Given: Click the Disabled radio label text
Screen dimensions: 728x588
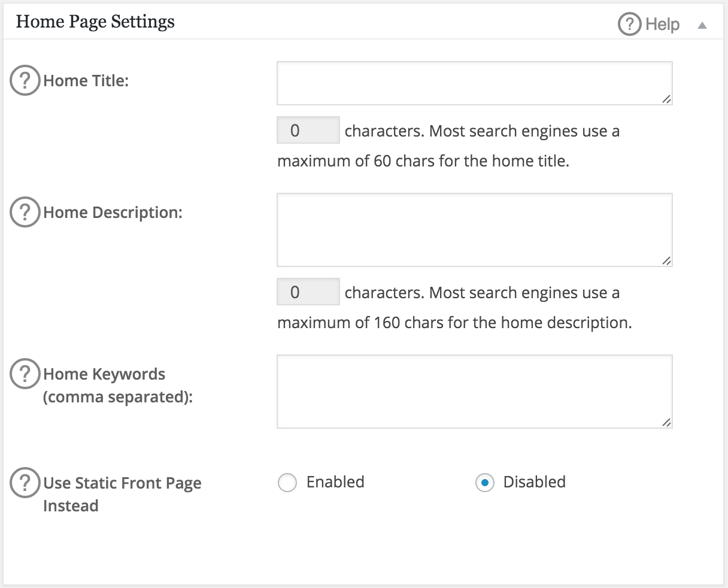Looking at the screenshot, I should click(x=535, y=482).
